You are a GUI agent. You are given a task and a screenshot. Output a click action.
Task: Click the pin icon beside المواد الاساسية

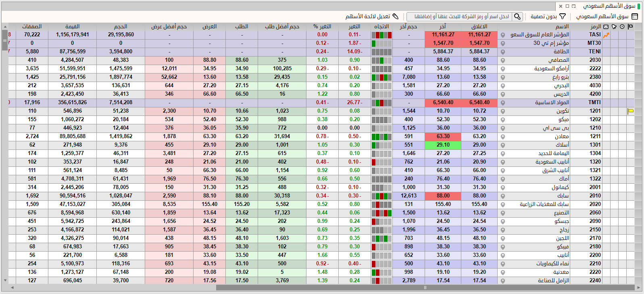point(503,103)
